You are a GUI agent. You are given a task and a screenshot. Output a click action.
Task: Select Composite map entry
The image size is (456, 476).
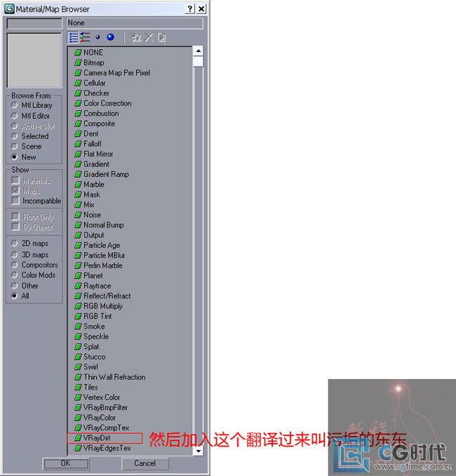[x=99, y=124]
